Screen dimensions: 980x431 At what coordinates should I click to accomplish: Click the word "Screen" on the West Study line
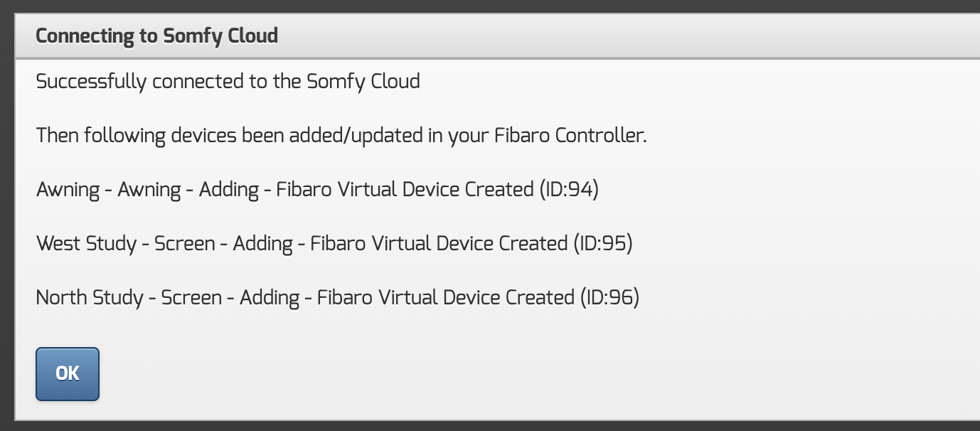[x=185, y=243]
